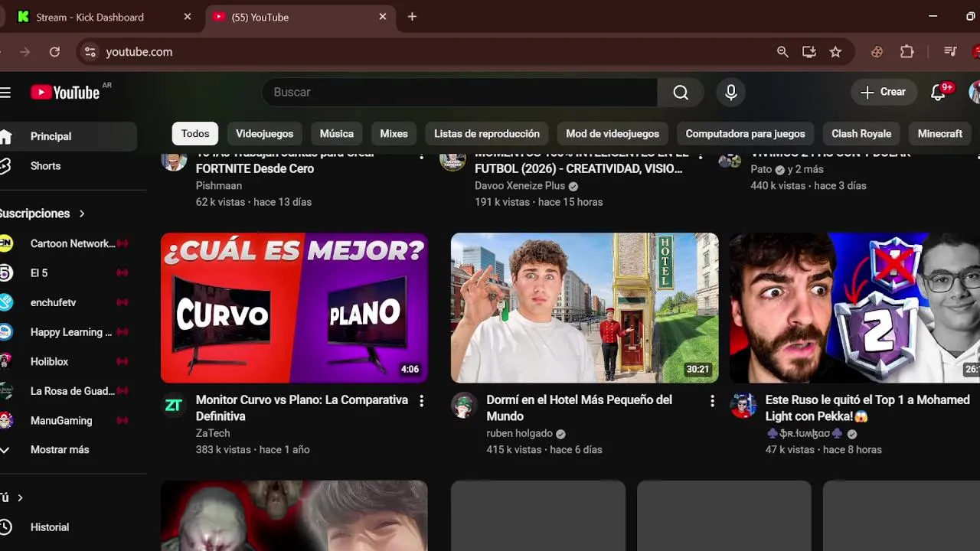Viewport: 980px width, 551px height.
Task: Click the cookie extension icon in toolbar
Action: coord(877,52)
